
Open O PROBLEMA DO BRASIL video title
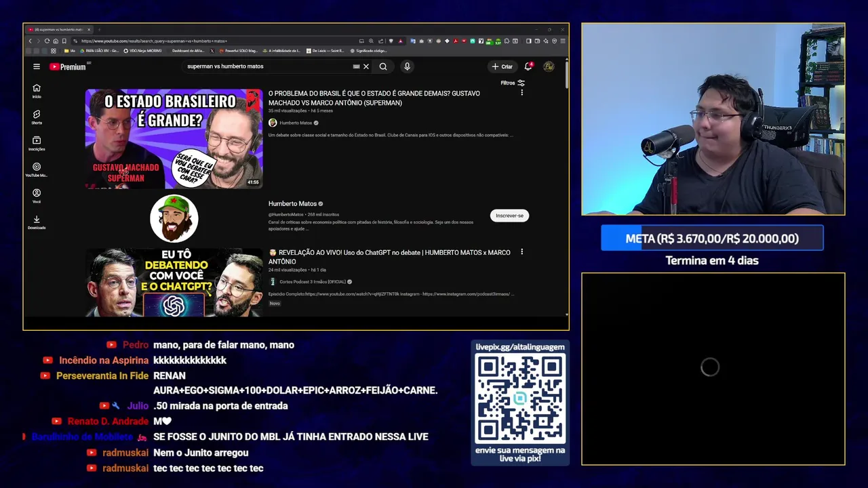point(374,98)
